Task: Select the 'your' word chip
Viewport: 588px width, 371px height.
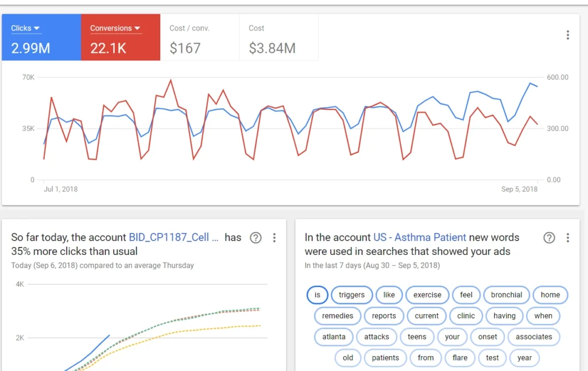Action: click(452, 337)
